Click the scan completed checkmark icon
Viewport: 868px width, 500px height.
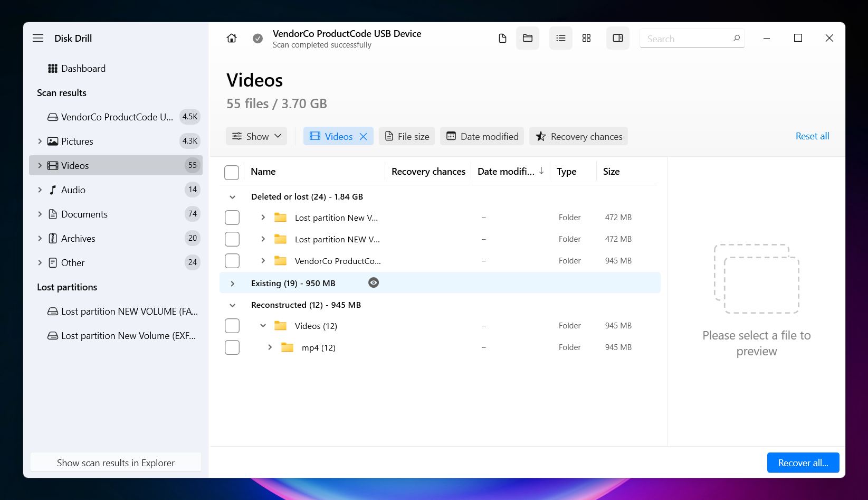[257, 38]
